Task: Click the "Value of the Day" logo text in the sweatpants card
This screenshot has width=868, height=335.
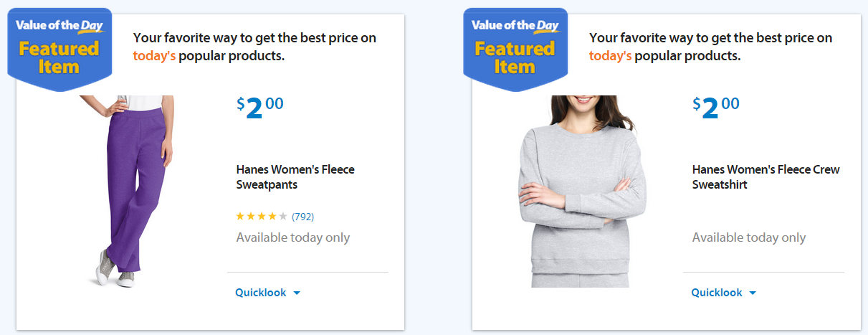Action: coord(59,26)
